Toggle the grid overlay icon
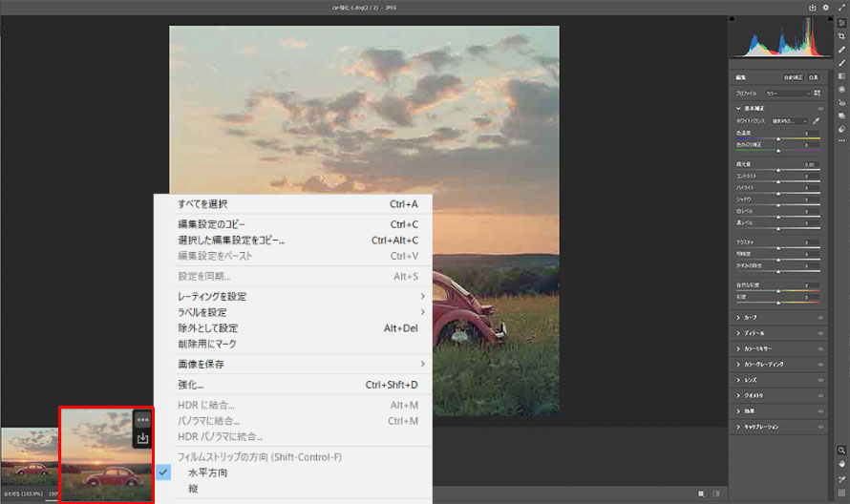850x504 pixels. point(841,493)
